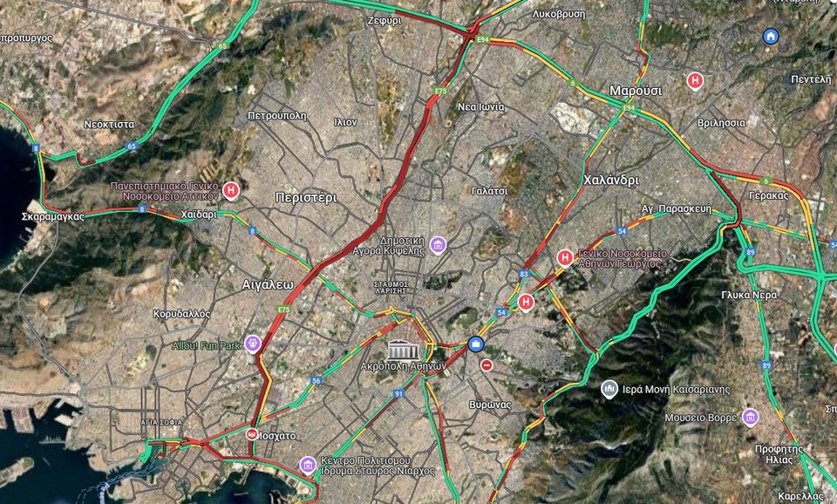The width and height of the screenshot is (837, 504).
Task: Click the Περιστέρι district label
Action: [306, 198]
